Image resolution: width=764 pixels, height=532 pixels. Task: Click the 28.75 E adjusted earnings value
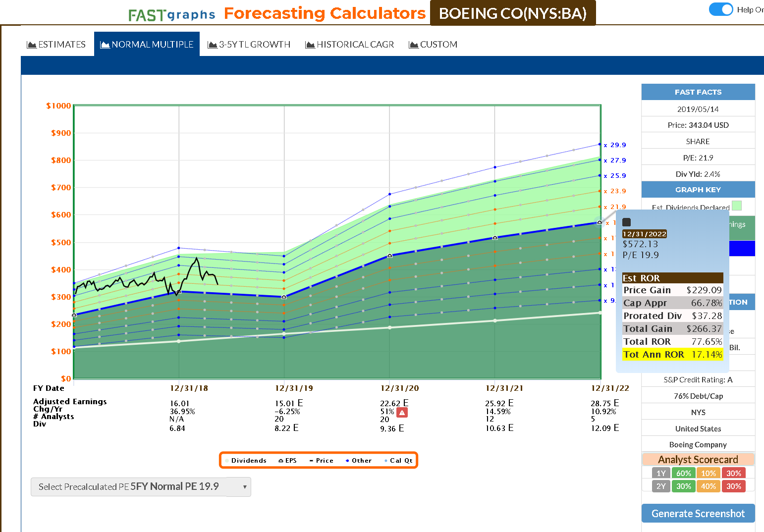[x=605, y=403]
